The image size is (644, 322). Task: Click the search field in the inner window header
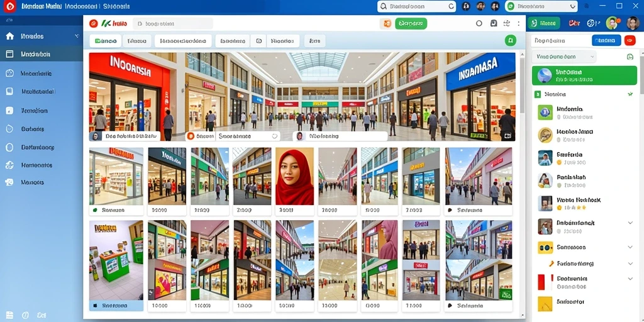[172, 23]
